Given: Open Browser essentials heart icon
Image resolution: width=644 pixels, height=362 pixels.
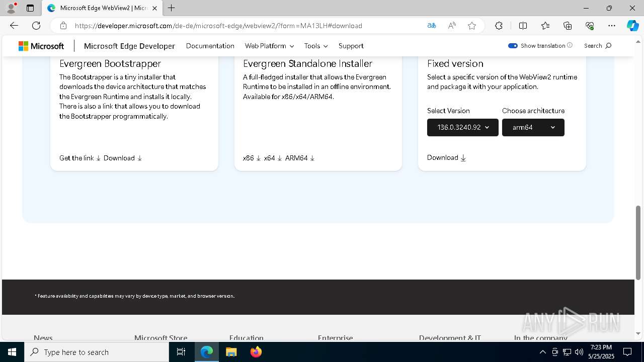Looking at the screenshot, I should pyautogui.click(x=590, y=26).
